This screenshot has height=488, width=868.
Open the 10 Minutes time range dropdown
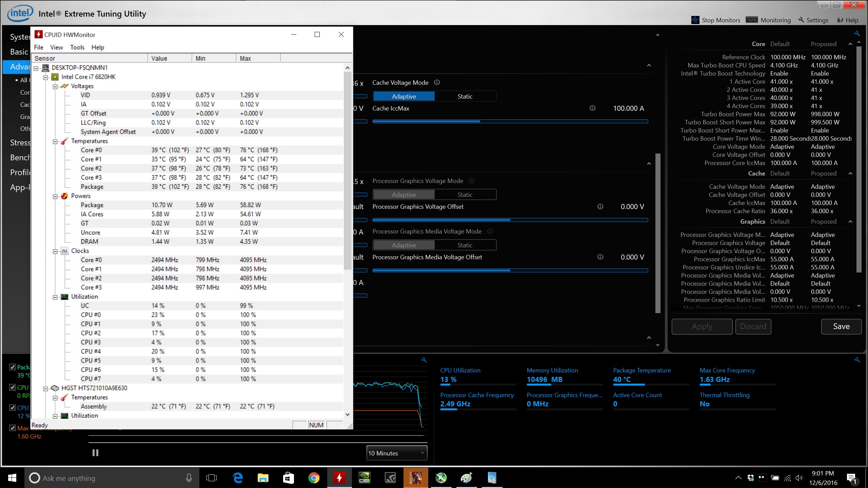pos(397,453)
